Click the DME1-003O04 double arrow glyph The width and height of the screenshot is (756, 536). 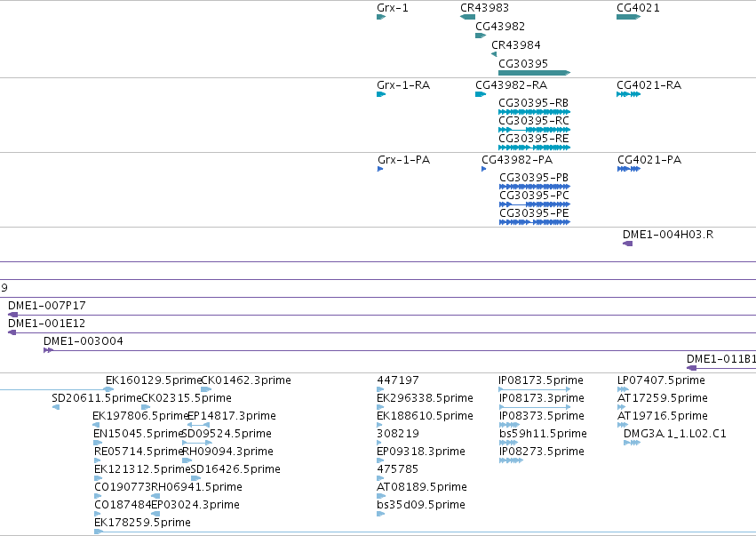coord(48,350)
